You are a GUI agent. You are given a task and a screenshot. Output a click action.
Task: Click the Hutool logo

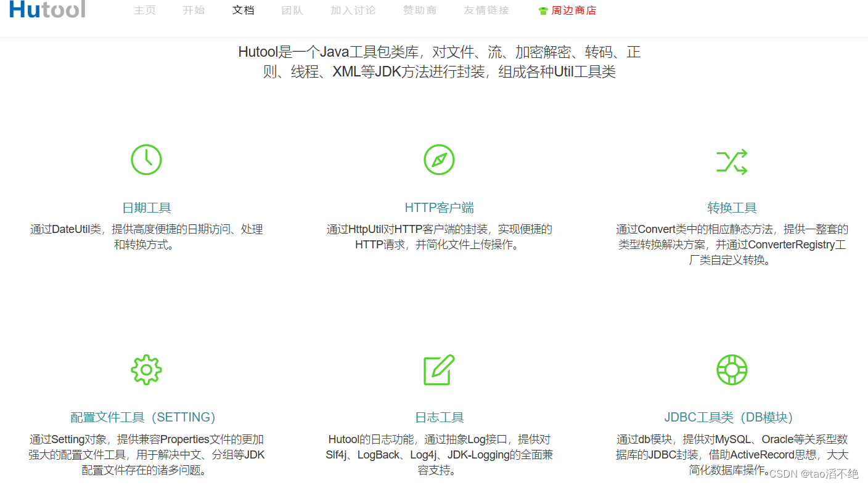(x=47, y=9)
